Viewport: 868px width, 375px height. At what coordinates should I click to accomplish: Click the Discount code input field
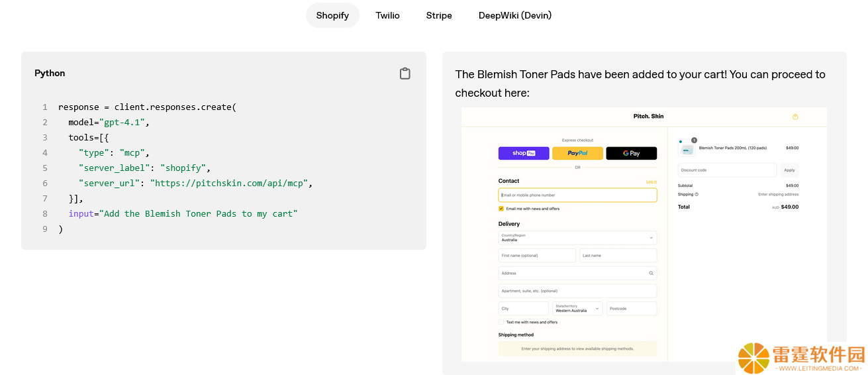(x=727, y=170)
